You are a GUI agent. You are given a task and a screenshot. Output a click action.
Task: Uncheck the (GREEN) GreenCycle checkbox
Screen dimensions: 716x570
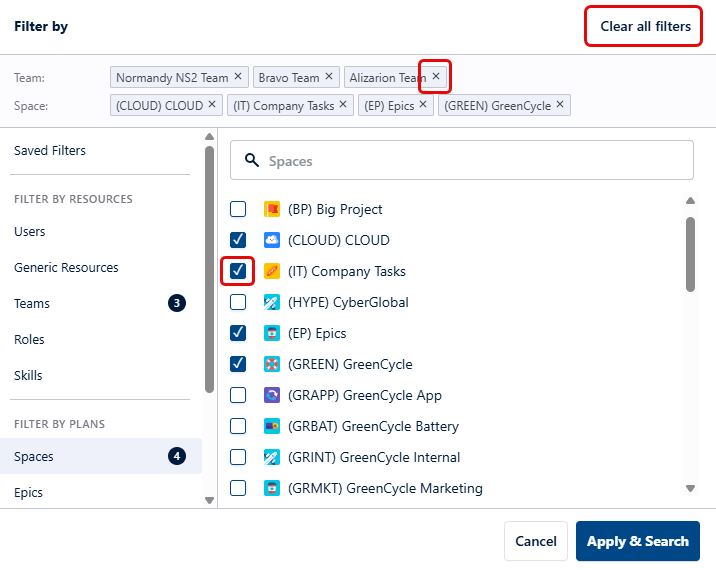(238, 364)
